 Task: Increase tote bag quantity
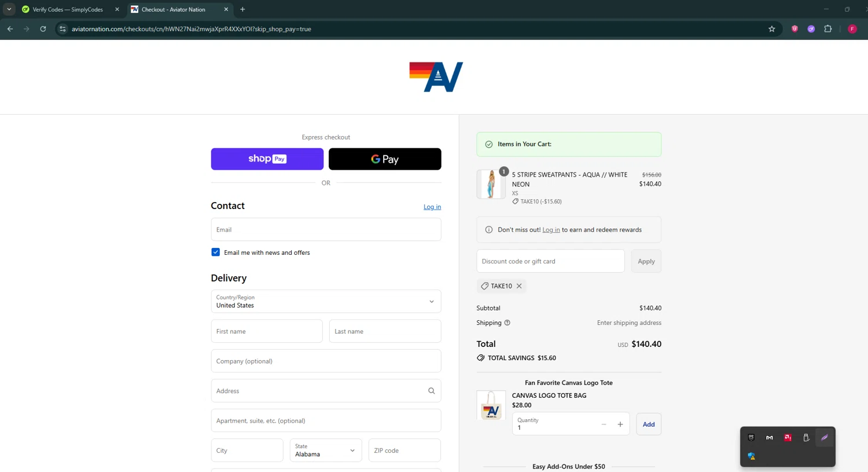(620, 425)
